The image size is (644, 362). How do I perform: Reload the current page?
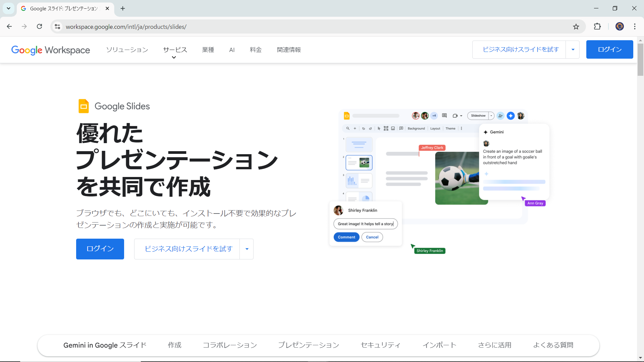pyautogui.click(x=39, y=26)
